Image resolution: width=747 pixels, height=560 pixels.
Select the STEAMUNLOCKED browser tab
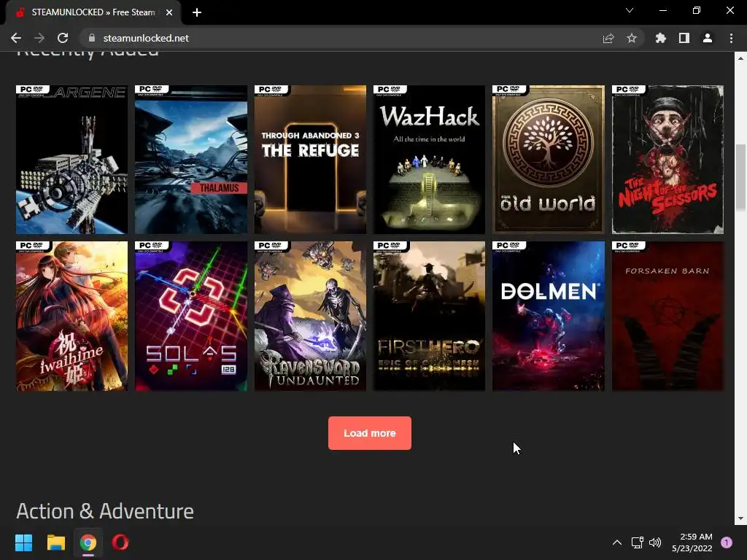(x=93, y=12)
